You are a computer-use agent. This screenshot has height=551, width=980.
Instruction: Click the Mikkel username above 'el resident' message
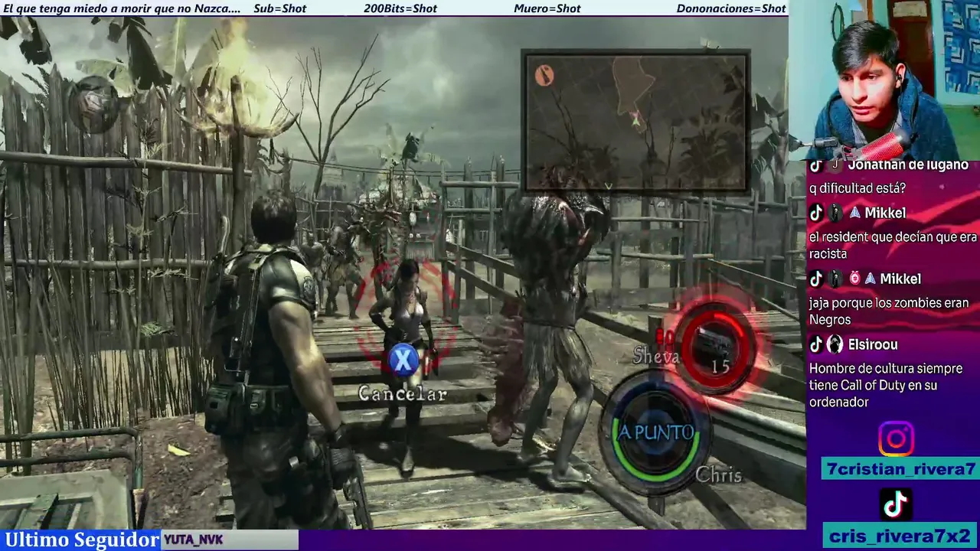click(885, 214)
